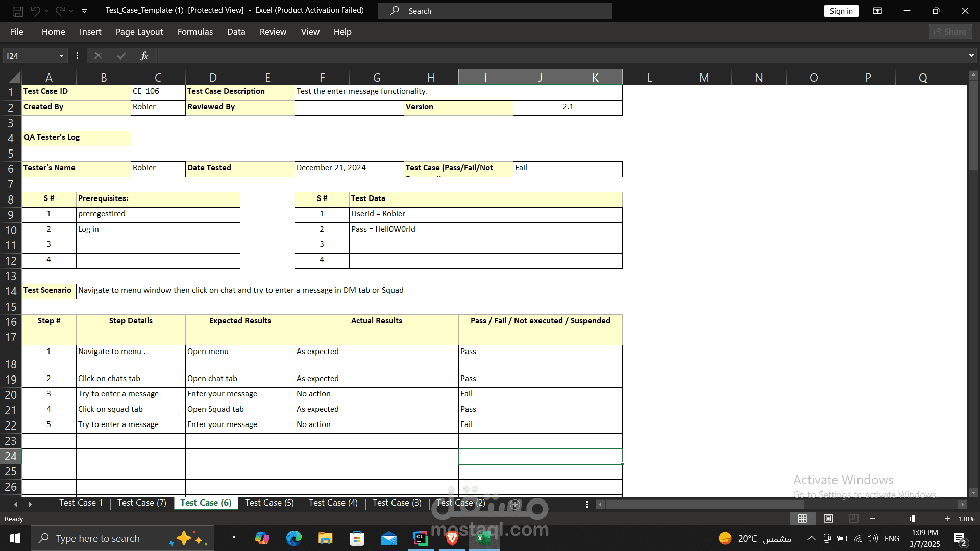This screenshot has height=551, width=980.
Task: Click the Userid = Robier cell
Action: (485, 214)
